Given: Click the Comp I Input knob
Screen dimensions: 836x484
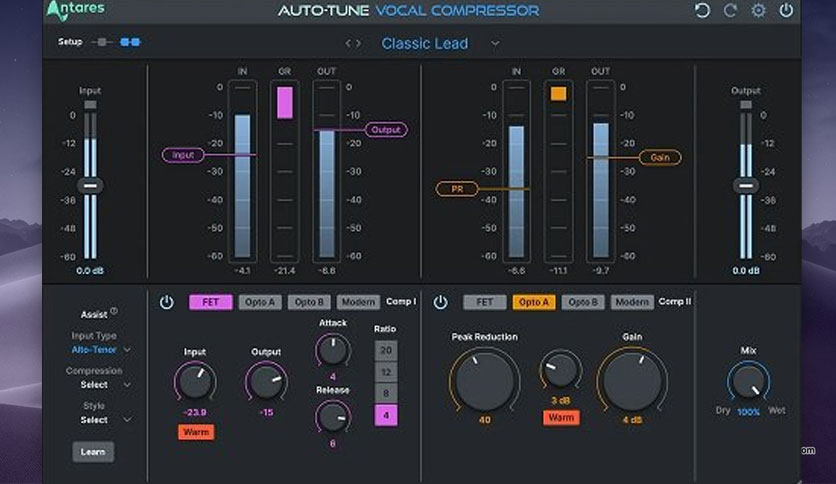Looking at the screenshot, I should pyautogui.click(x=195, y=382).
